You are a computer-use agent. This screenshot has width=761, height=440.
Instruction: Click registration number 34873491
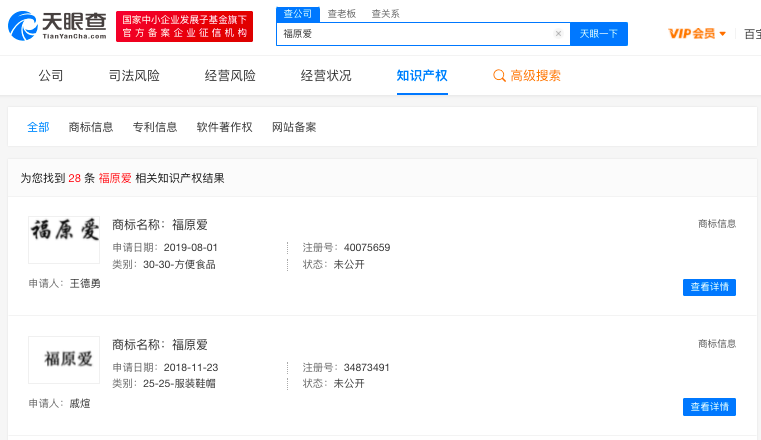pyautogui.click(x=367, y=367)
